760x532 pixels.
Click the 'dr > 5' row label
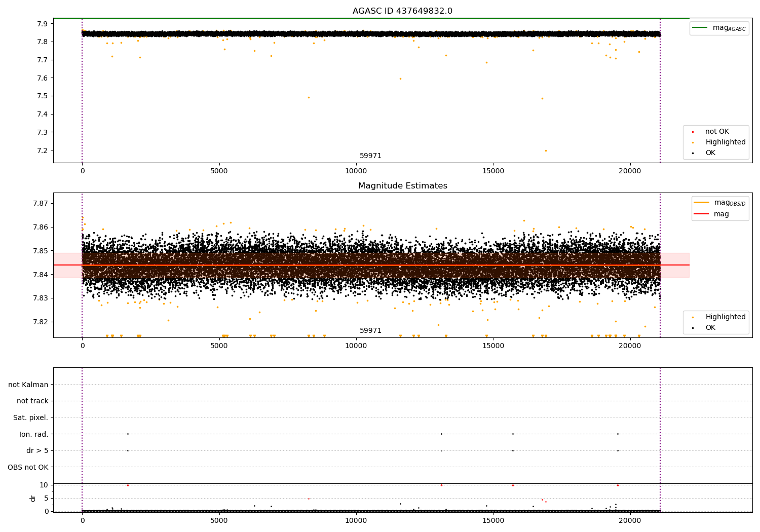click(x=37, y=450)
